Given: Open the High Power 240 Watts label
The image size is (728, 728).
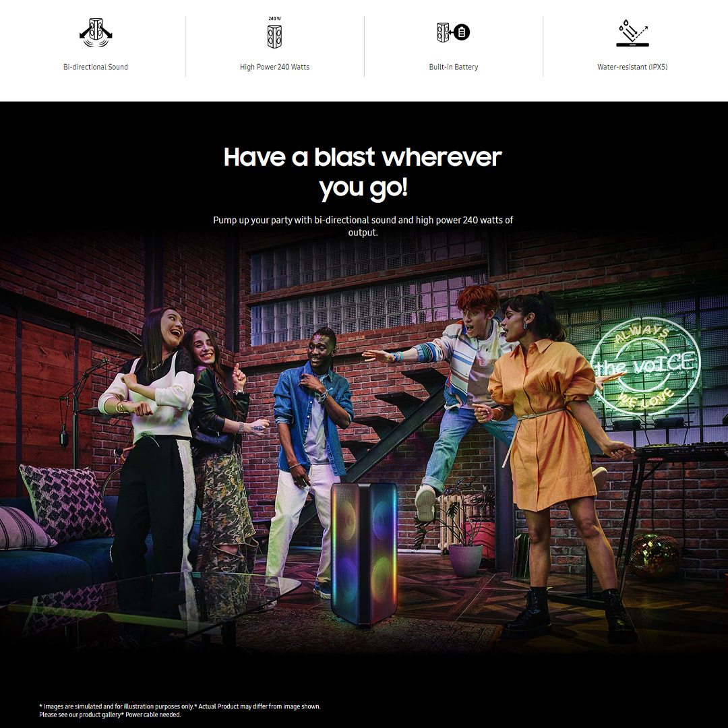Looking at the screenshot, I should click(x=274, y=67).
